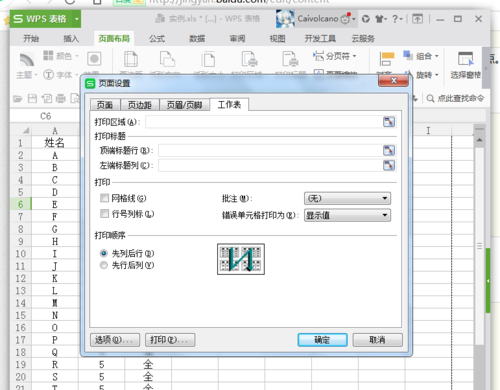Screen dimensions: 500x390
Task: Open the 选择窗格 selection pane icon
Action: [x=466, y=59]
